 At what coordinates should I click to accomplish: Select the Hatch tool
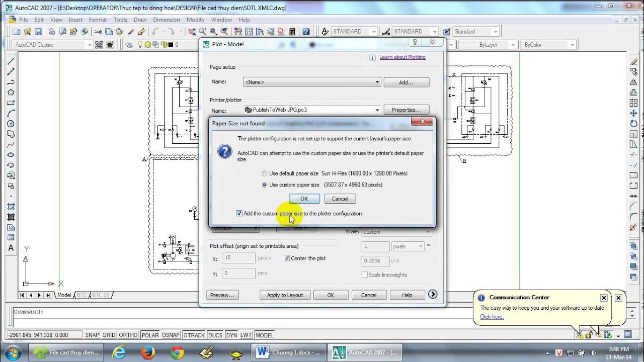[x=11, y=207]
